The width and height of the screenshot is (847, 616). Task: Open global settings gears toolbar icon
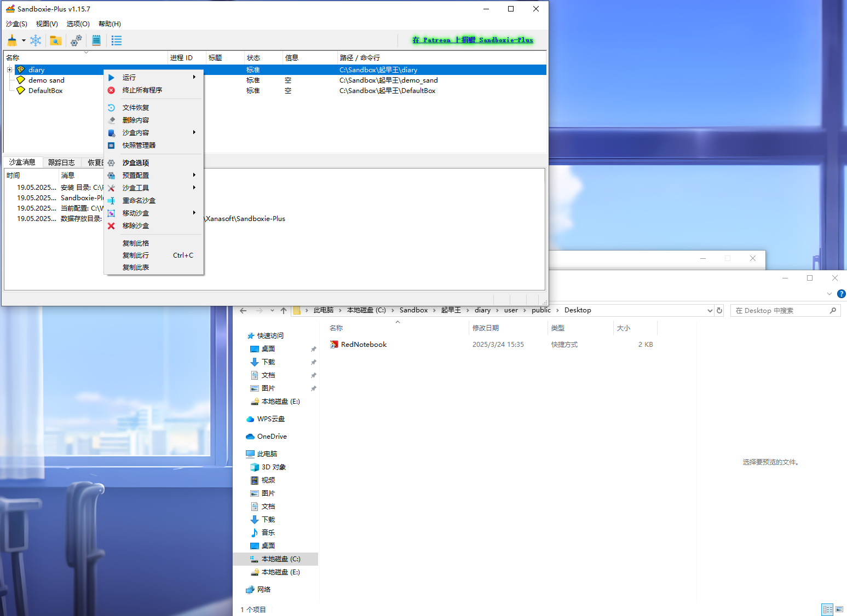[76, 40]
